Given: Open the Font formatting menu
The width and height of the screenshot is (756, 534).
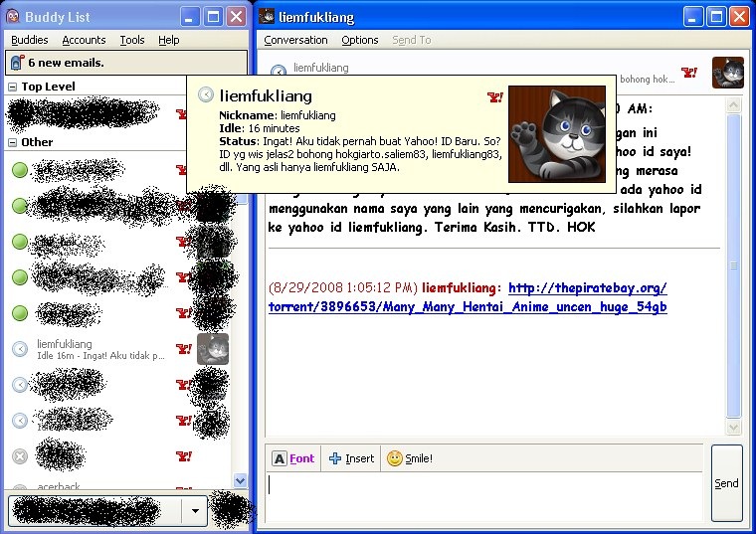Looking at the screenshot, I should tap(293, 458).
